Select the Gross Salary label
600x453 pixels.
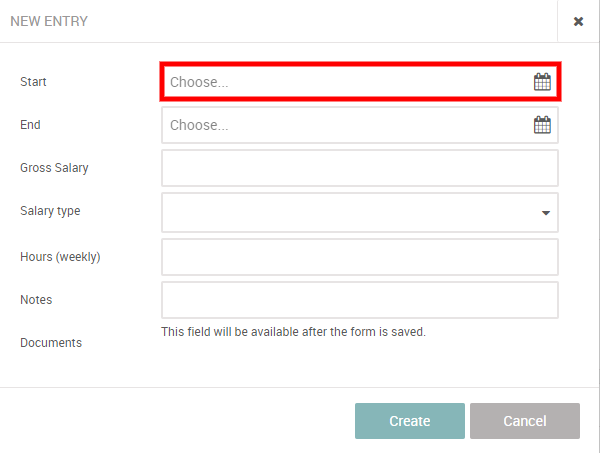pos(54,168)
